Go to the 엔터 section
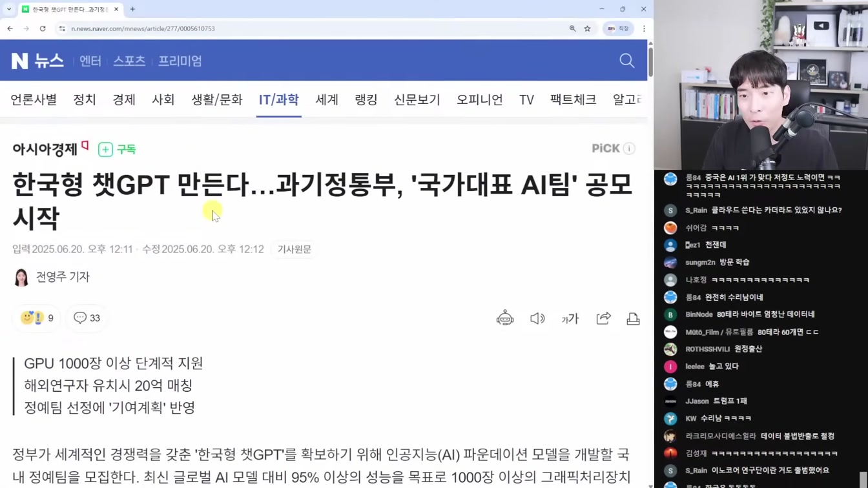 pyautogui.click(x=90, y=61)
